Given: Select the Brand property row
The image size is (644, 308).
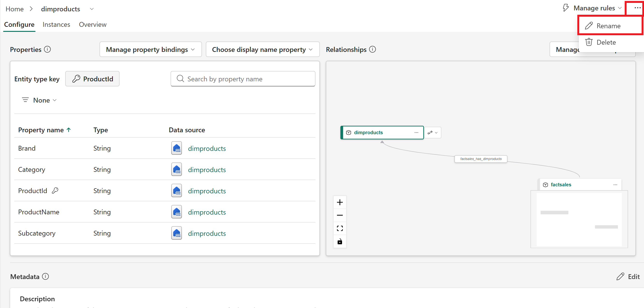Looking at the screenshot, I should click(165, 148).
